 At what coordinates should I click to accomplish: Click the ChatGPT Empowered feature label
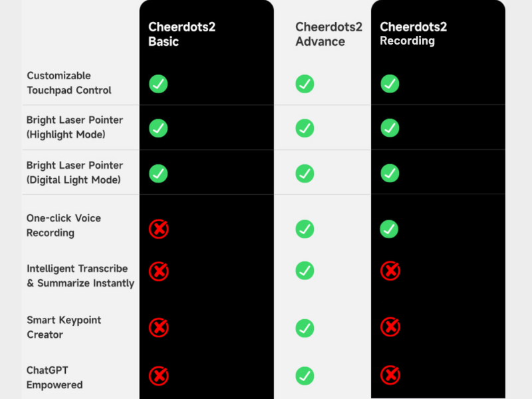tap(55, 377)
